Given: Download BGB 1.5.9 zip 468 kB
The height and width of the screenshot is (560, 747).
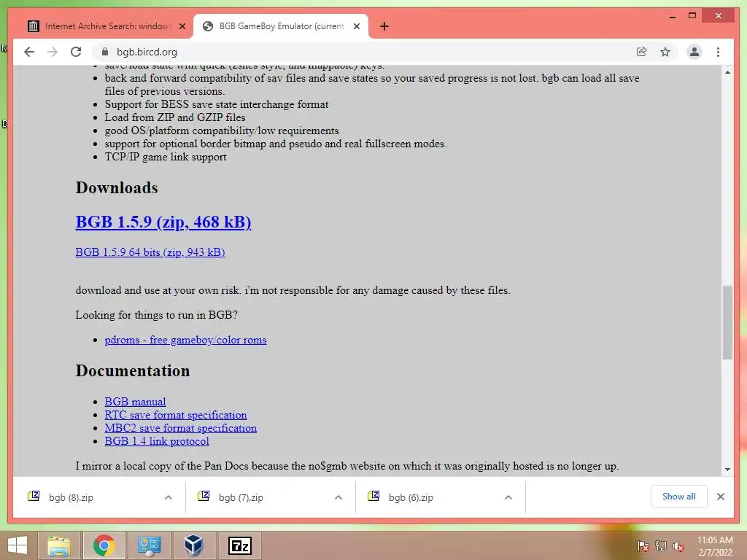Looking at the screenshot, I should pos(163,222).
